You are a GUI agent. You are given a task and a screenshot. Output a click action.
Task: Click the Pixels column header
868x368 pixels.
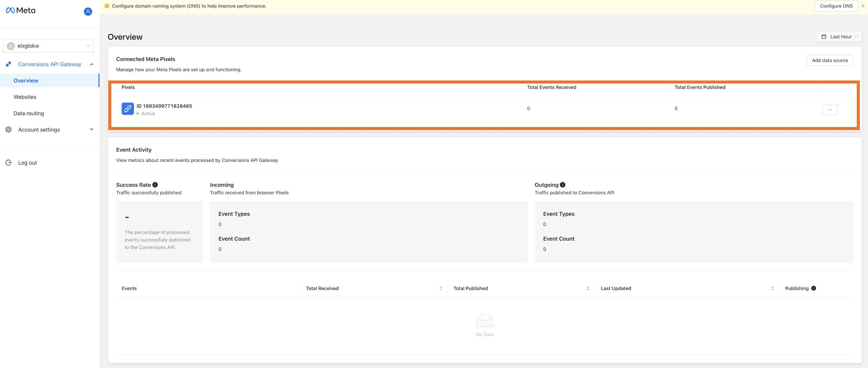[128, 87]
